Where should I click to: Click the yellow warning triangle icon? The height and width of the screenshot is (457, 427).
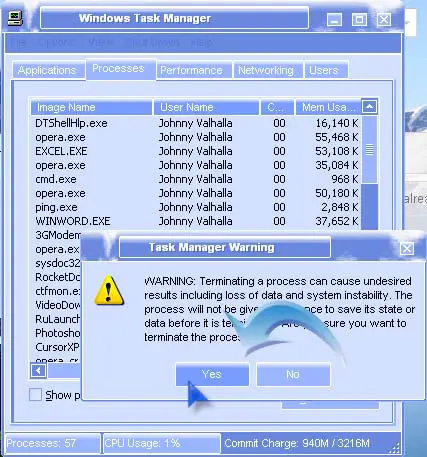(x=109, y=290)
